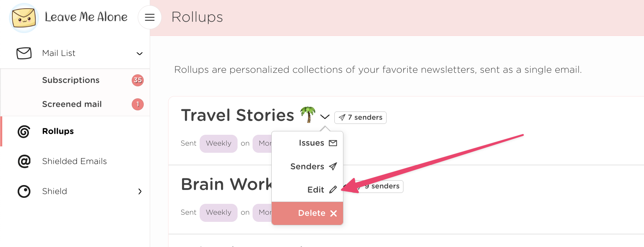Delete the Travel Stories rollup
Image resolution: width=644 pixels, height=247 pixels.
(317, 213)
